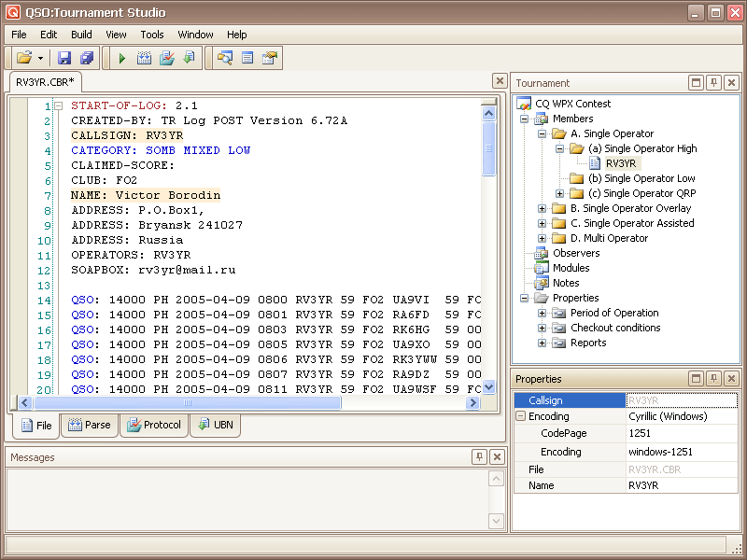Collapse the Encoding property group

pos(521,416)
